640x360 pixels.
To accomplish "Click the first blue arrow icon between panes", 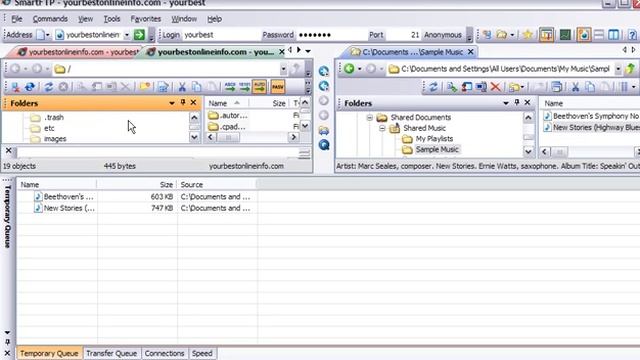I will [x=324, y=71].
